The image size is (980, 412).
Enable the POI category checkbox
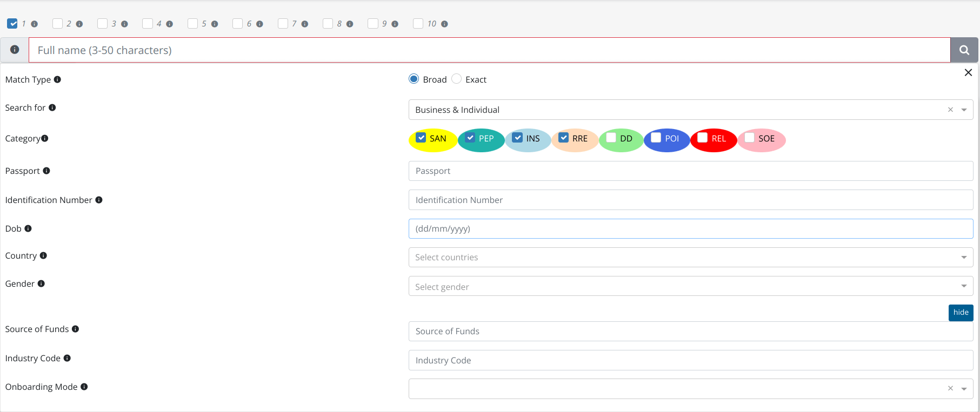tap(656, 138)
